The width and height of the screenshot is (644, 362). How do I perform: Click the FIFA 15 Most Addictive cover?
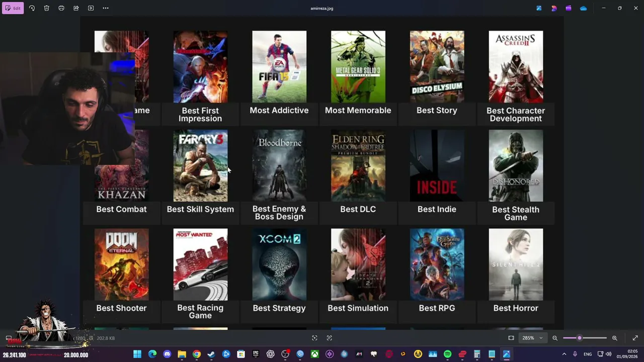279,66
